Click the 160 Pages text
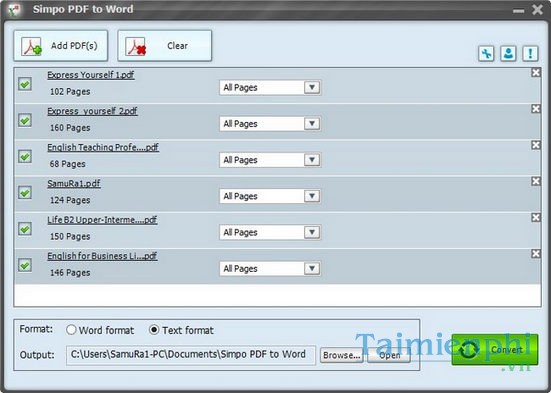Screen dimensions: 551x393 pyautogui.click(x=70, y=128)
